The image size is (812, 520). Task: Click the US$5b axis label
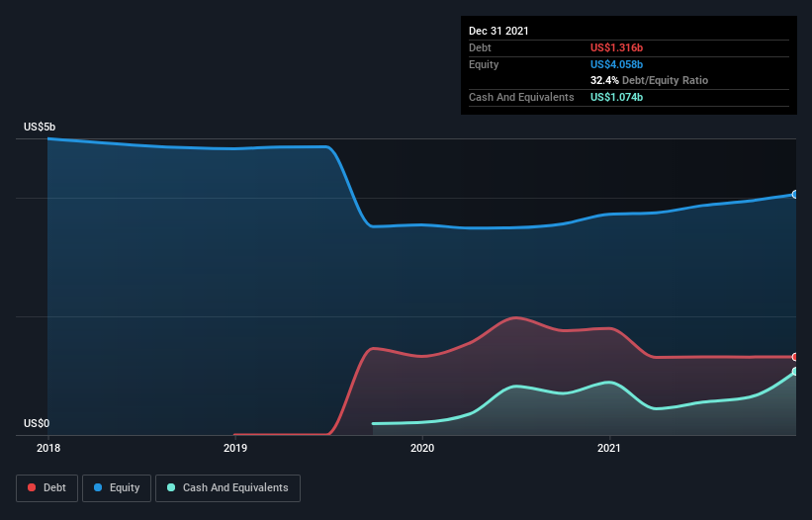40,127
